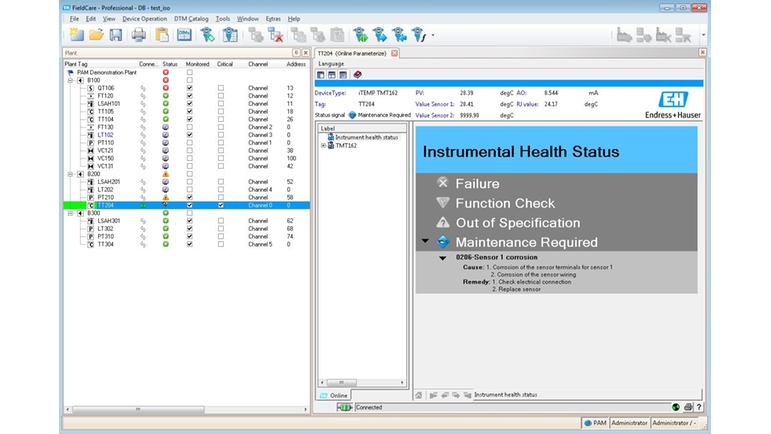The image size is (771, 434).
Task: Toggle Critical checkbox for VC121
Action: coord(221,150)
